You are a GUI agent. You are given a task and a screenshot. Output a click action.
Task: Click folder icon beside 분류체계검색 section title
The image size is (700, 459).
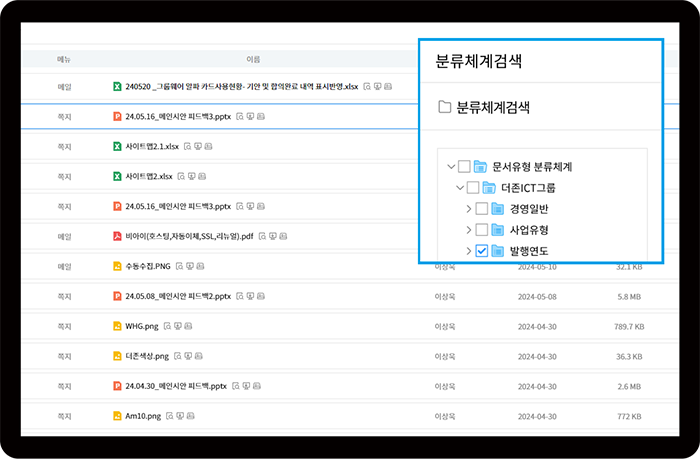(x=444, y=107)
